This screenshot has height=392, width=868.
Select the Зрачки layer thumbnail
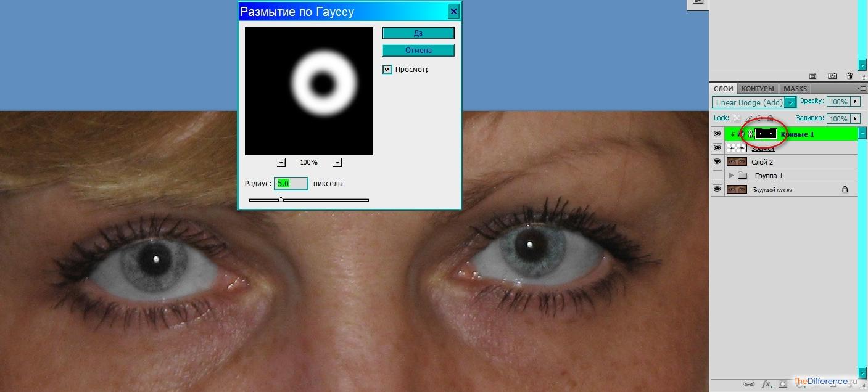click(737, 148)
